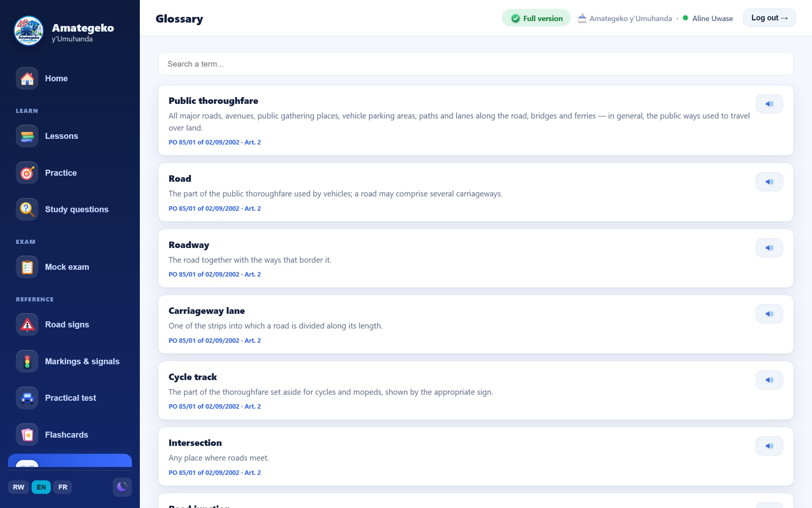812x508 pixels.
Task: Play audio for Public thoroughfare
Action: point(769,104)
